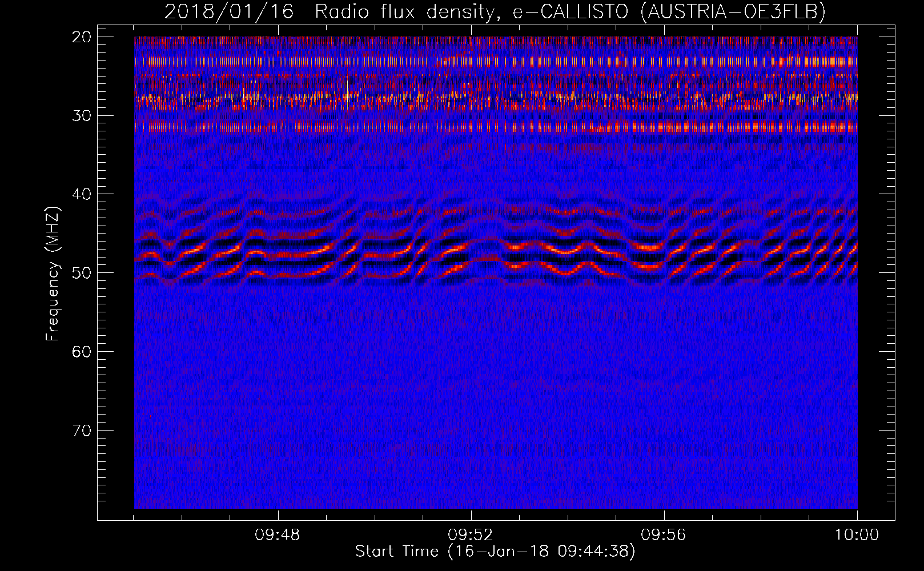The image size is (924, 571).
Task: Click the 'Frequency (MHZ)' axis label
Action: click(x=52, y=274)
